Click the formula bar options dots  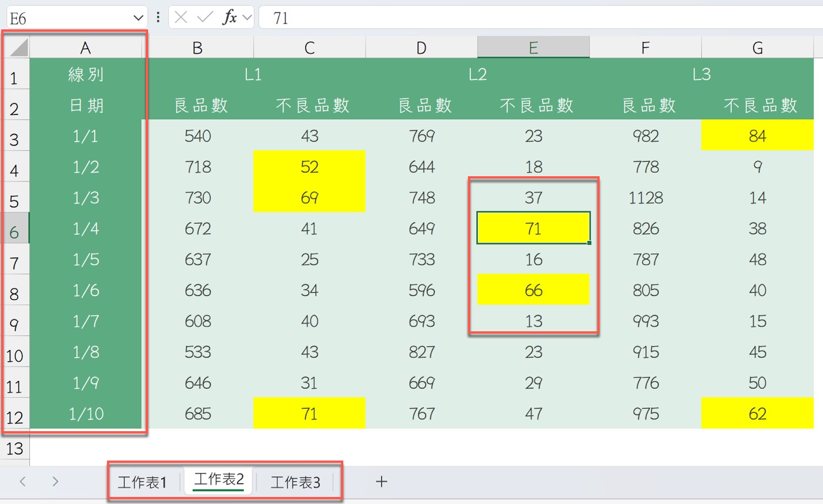158,18
